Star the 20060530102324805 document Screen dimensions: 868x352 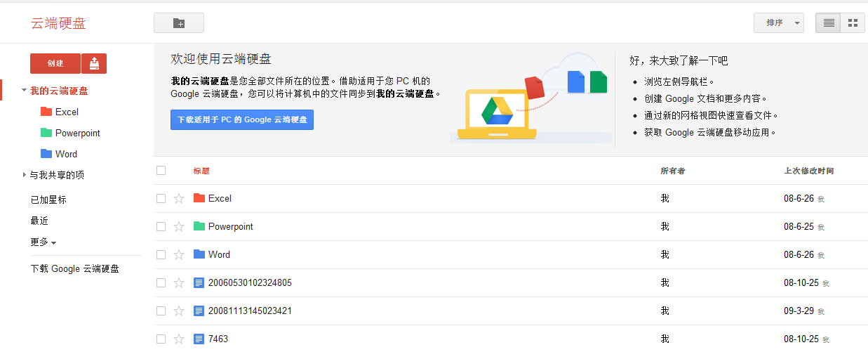[x=179, y=282]
